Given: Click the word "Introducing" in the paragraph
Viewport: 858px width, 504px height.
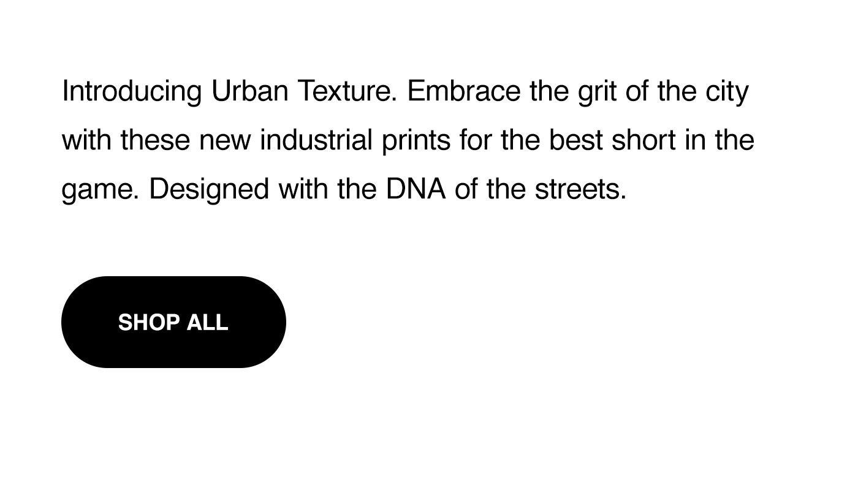Looking at the screenshot, I should pyautogui.click(x=132, y=92).
